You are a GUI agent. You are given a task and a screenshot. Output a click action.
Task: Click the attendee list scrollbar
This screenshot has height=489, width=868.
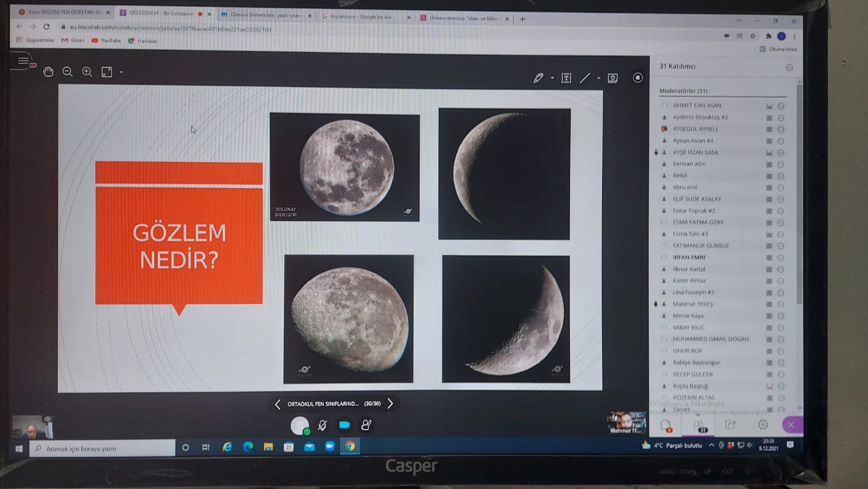click(799, 193)
